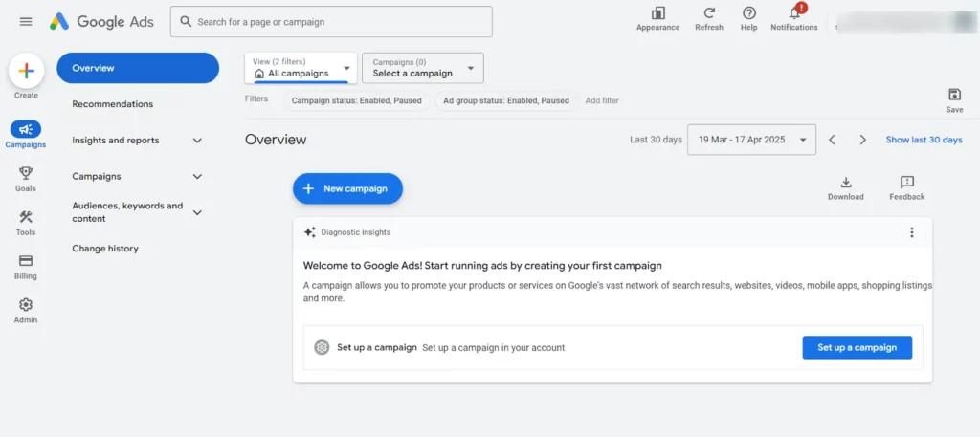Click the Create plus button
This screenshot has height=437, width=980.
26,71
